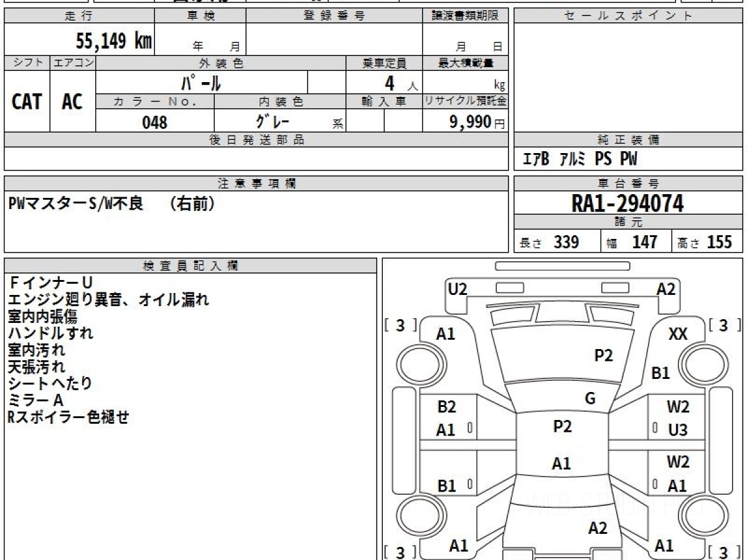This screenshot has height=560, width=747.
Task: Click the 登録番号 header
Action: (334, 16)
